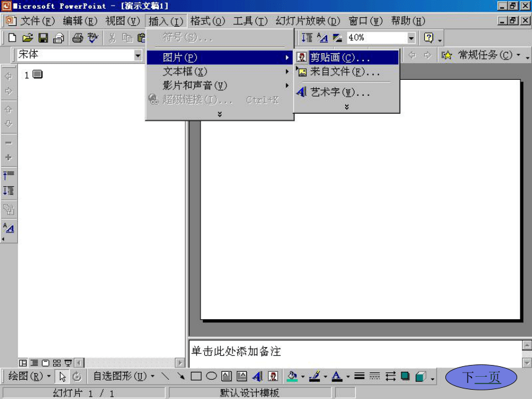Apply the line color brush
The width and height of the screenshot is (532, 399).
point(315,376)
